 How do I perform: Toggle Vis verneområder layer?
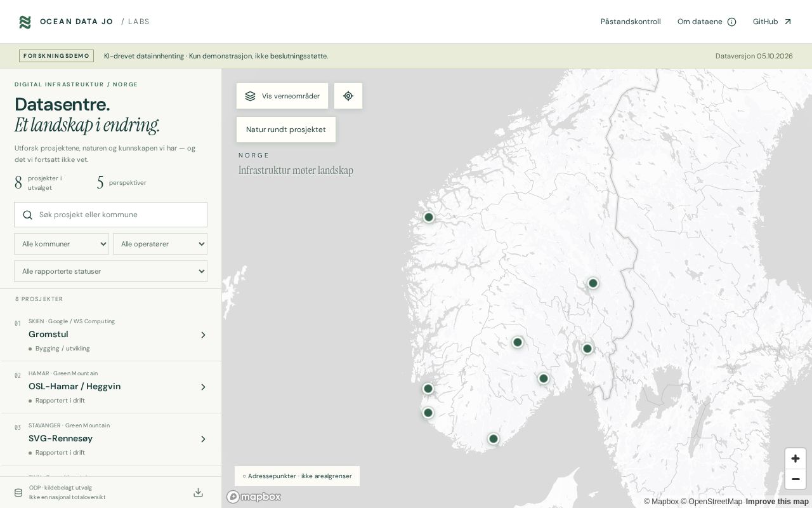[282, 96]
